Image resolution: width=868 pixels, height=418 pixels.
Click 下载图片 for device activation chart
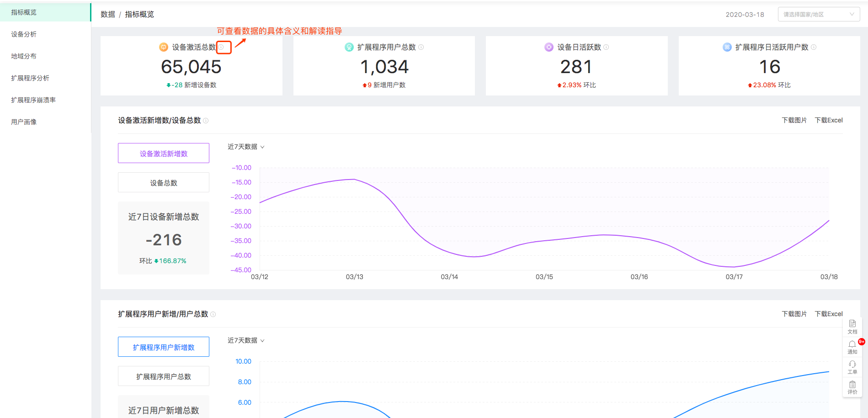click(x=794, y=120)
